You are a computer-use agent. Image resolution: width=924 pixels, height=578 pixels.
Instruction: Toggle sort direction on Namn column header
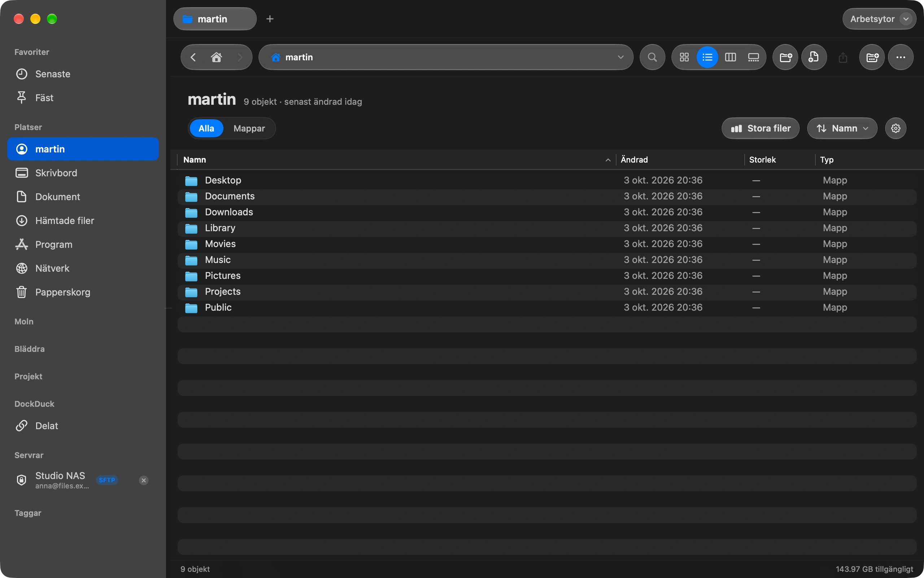tap(396, 160)
